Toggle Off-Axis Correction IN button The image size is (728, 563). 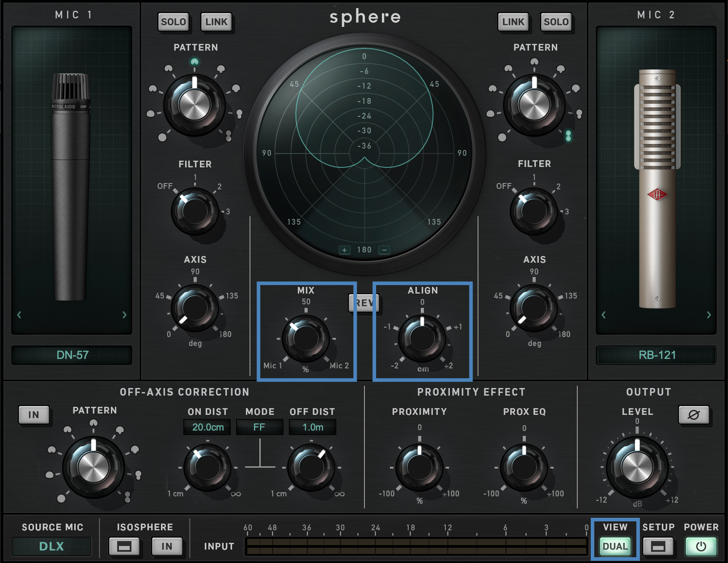coord(34,415)
